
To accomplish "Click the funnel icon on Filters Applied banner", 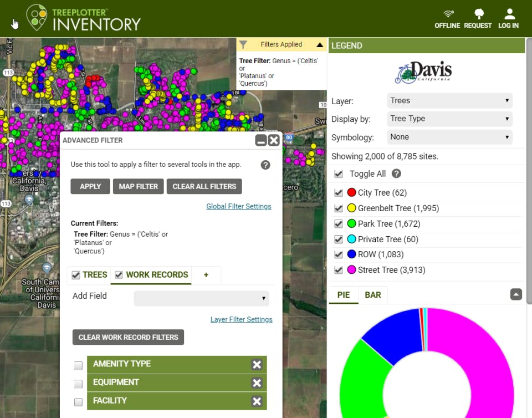I will (x=244, y=44).
